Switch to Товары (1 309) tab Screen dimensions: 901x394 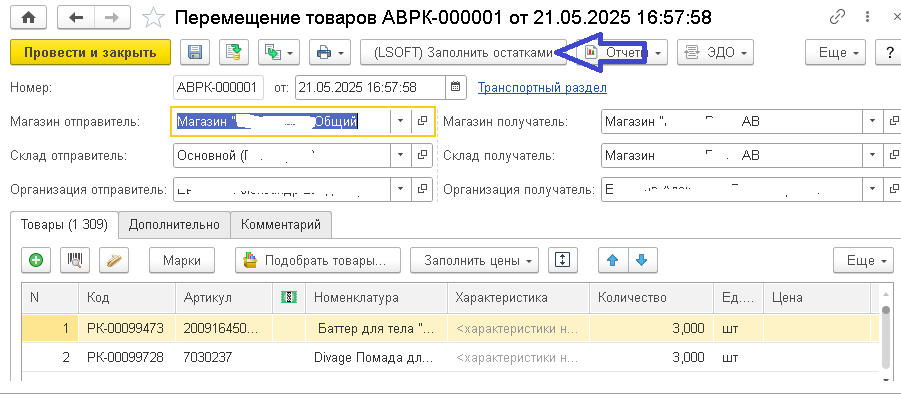coord(64,225)
